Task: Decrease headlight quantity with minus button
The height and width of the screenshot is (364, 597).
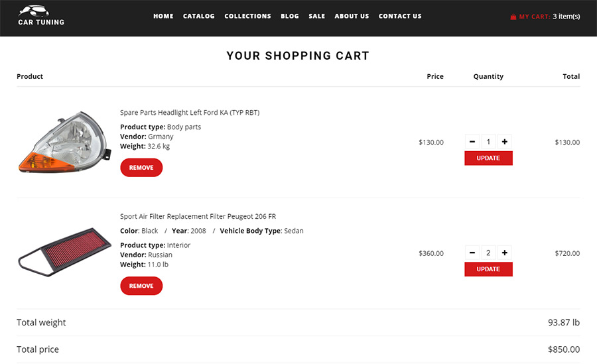Action: tap(472, 141)
